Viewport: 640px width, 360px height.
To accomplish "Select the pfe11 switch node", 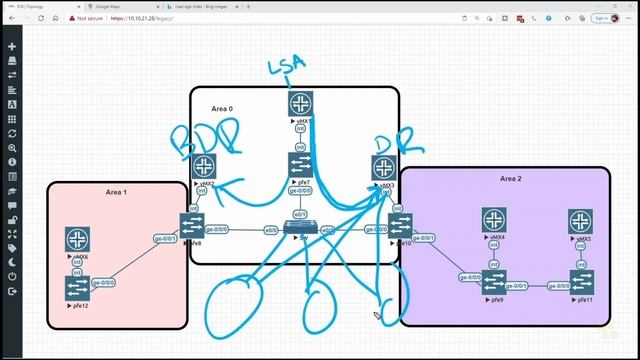I will click(582, 282).
